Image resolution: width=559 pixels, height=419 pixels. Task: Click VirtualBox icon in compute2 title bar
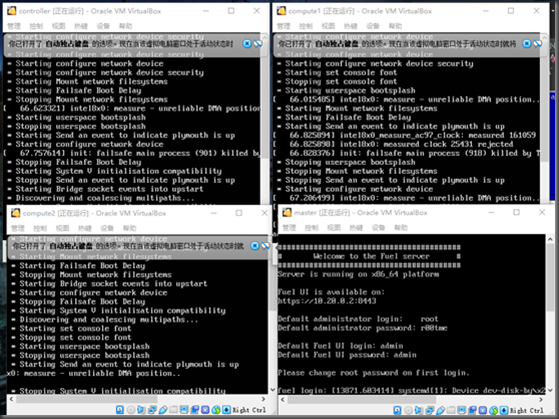(x=16, y=213)
